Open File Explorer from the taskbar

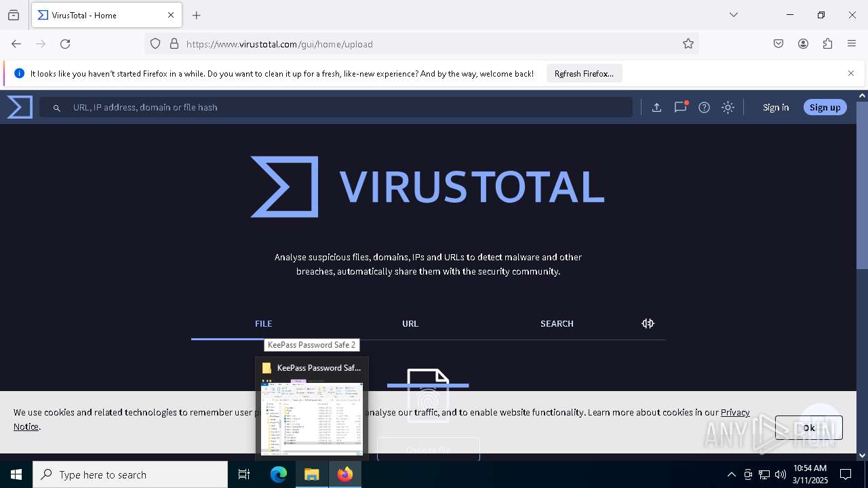[x=312, y=474]
